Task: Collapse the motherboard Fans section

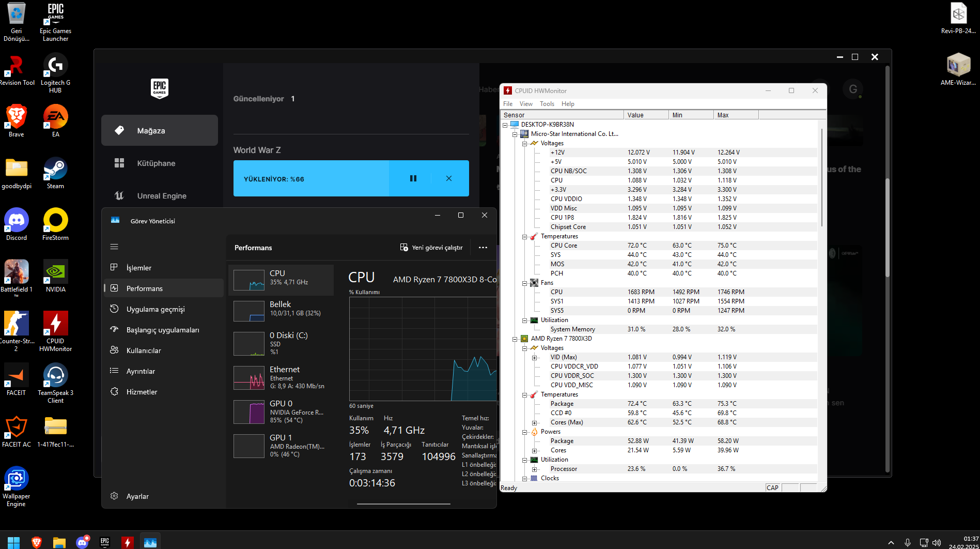Action: pyautogui.click(x=524, y=283)
